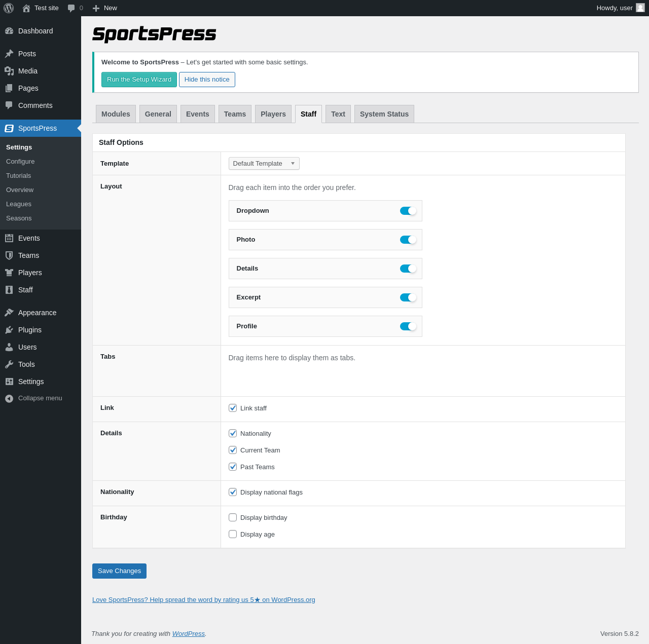Click the Tools wrench icon
The image size is (649, 644).
point(9,364)
